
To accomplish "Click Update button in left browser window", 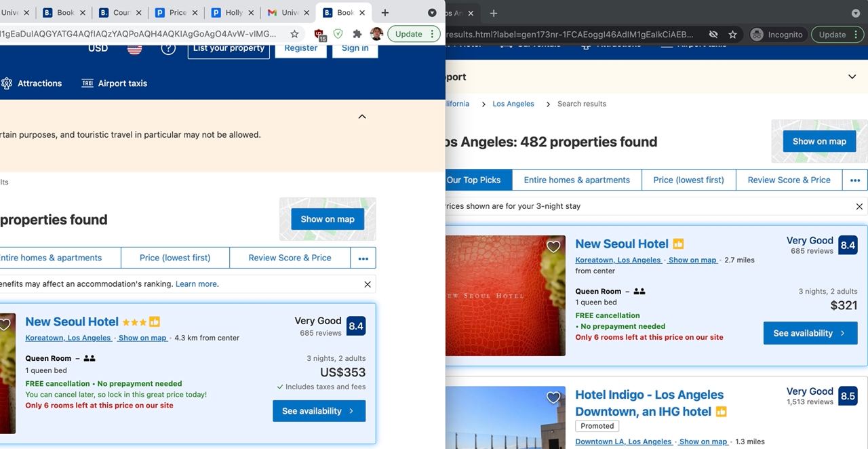I will [414, 34].
